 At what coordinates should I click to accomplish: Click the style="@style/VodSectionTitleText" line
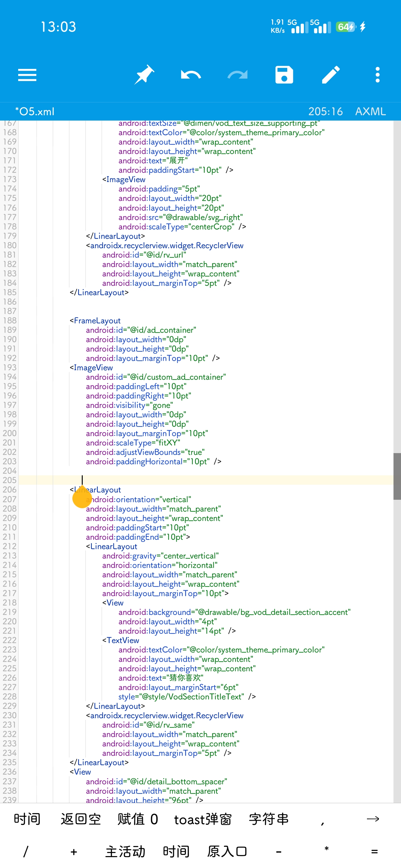click(187, 696)
